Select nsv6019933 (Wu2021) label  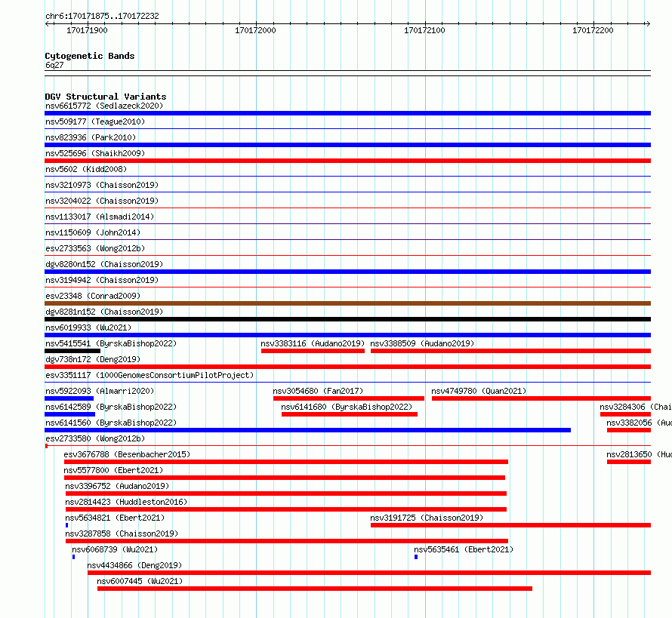tap(88, 327)
